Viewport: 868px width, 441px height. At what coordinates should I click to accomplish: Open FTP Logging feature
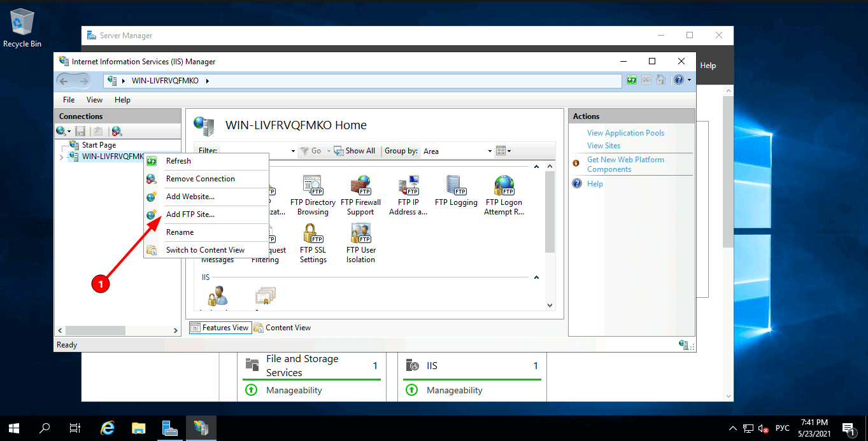point(456,191)
